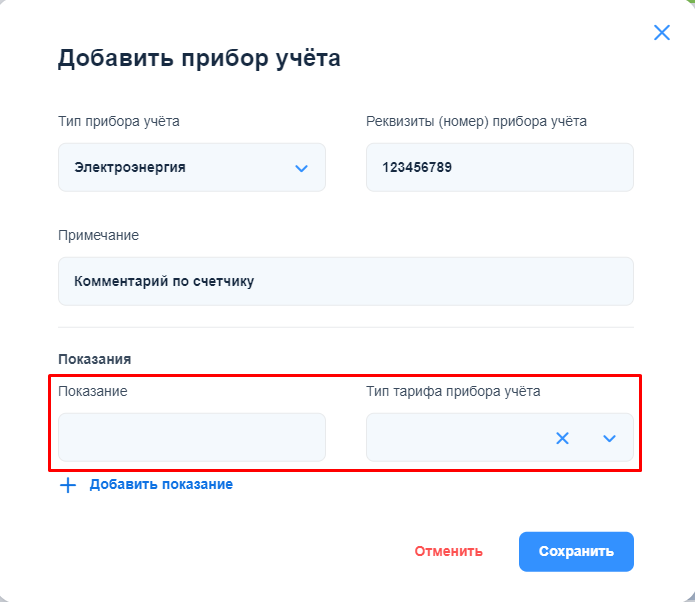
Task: Click the Примечание field label
Action: [99, 235]
